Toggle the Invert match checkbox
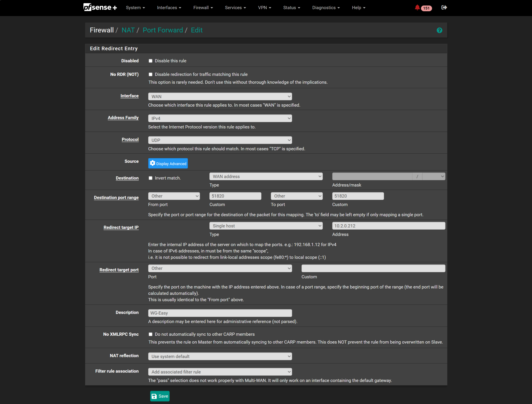Image resolution: width=532 pixels, height=404 pixels. click(x=150, y=178)
